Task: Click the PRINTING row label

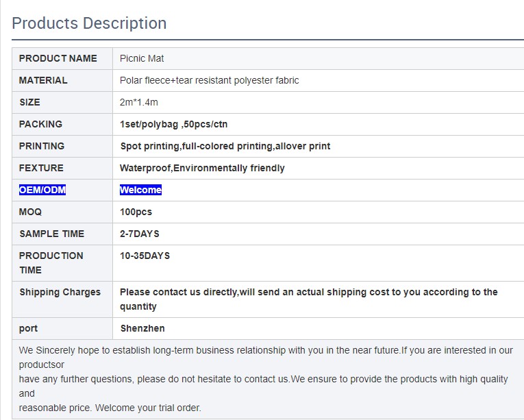Action: pyautogui.click(x=42, y=146)
